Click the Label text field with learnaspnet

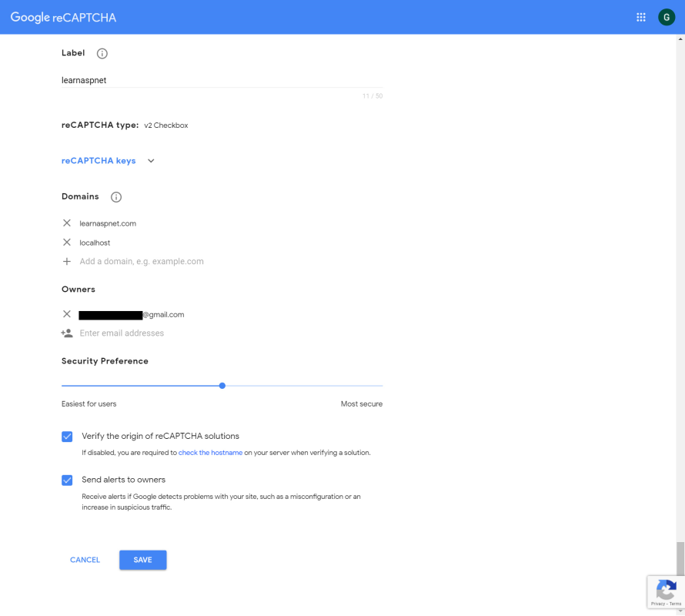click(222, 80)
